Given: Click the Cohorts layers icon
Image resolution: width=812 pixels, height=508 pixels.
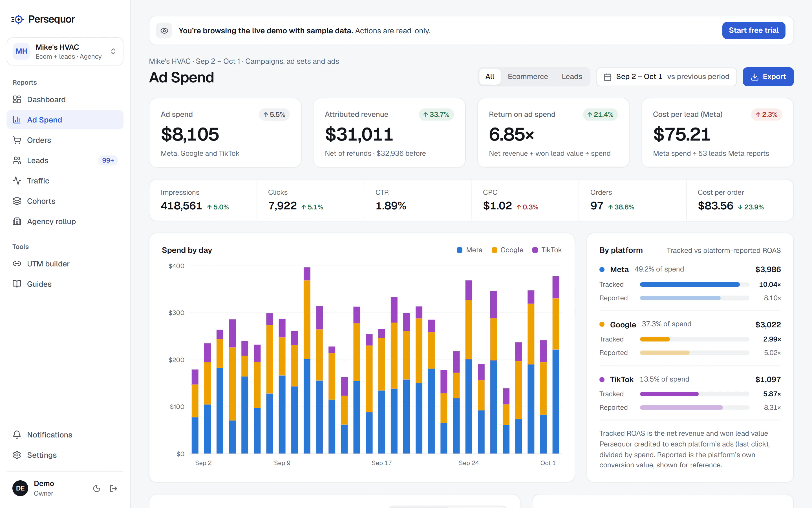Looking at the screenshot, I should tap(17, 201).
